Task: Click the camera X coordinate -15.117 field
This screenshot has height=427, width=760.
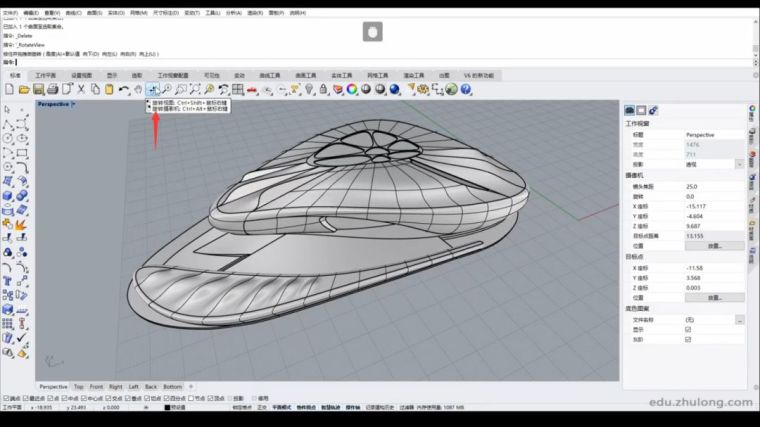Action: 714,206
